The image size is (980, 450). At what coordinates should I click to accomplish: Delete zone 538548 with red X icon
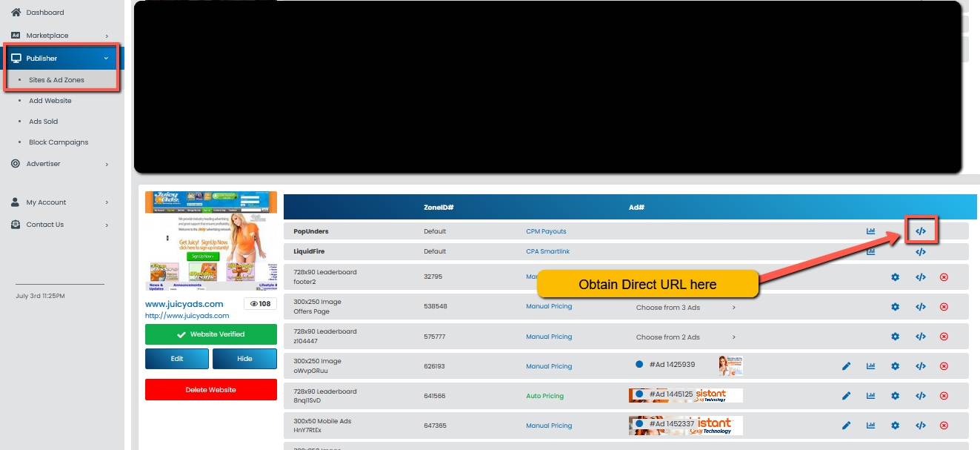click(944, 307)
